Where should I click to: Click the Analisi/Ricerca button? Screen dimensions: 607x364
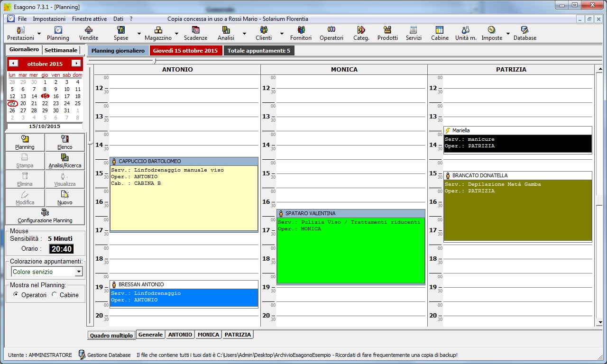65,161
